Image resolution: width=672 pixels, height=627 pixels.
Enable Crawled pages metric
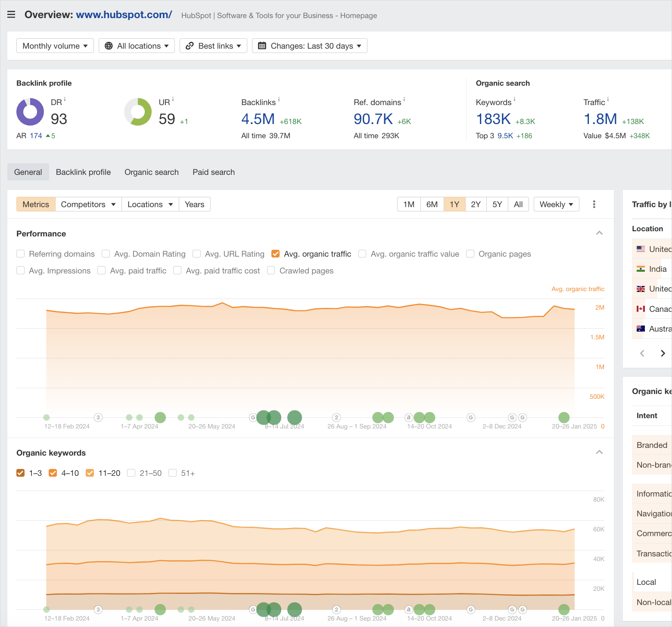click(271, 270)
